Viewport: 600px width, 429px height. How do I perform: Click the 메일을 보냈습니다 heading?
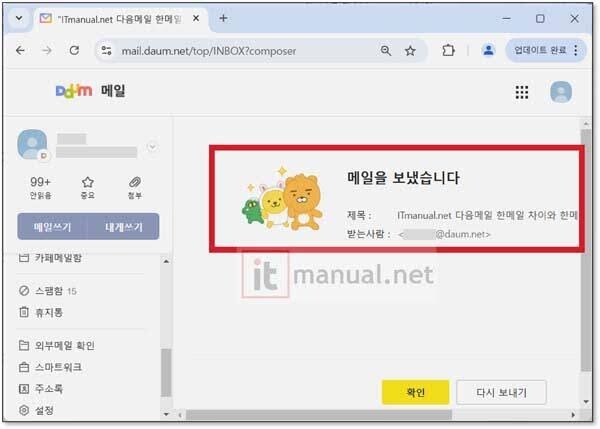tap(403, 178)
